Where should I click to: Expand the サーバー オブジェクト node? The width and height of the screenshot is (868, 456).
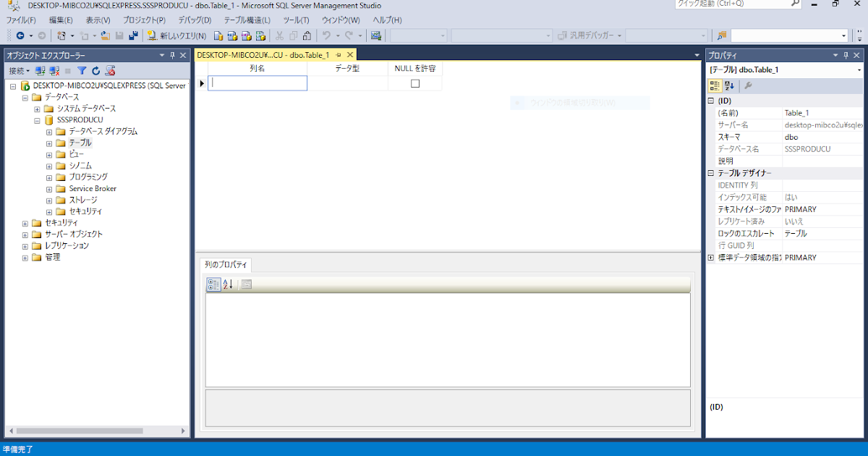25,235
